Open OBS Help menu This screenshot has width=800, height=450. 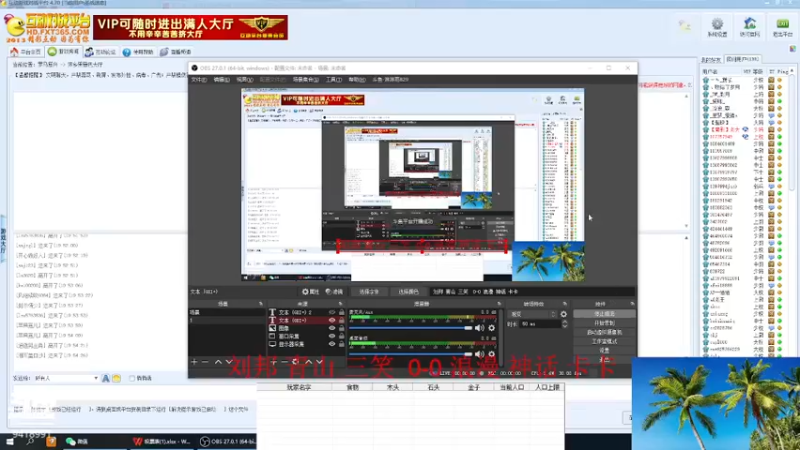pos(357,80)
